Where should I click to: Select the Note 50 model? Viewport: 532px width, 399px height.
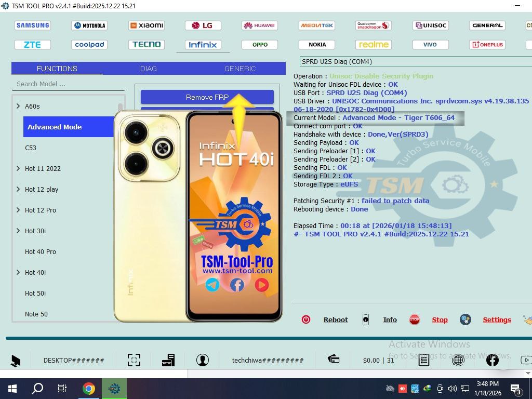36,314
